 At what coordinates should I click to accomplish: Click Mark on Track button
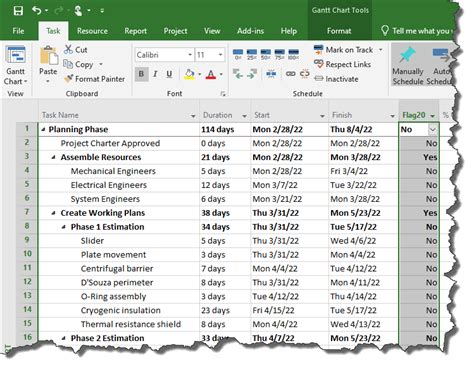pyautogui.click(x=343, y=50)
